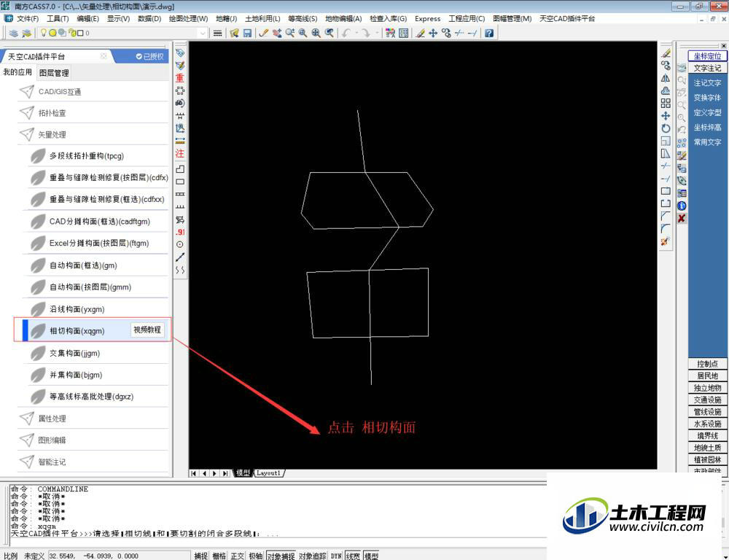The width and height of the screenshot is (729, 560).
Task: Open the layer dropdown list in toolbar
Action: [202, 33]
